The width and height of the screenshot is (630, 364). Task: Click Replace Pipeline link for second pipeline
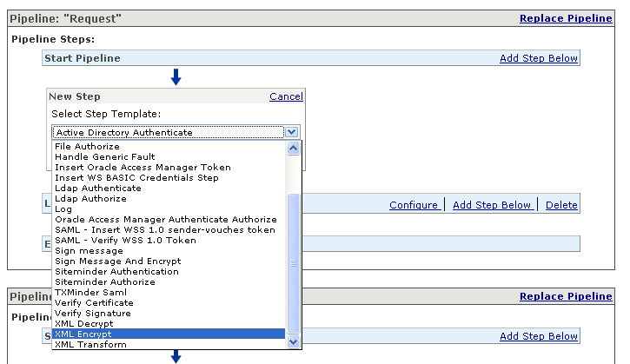coord(566,296)
